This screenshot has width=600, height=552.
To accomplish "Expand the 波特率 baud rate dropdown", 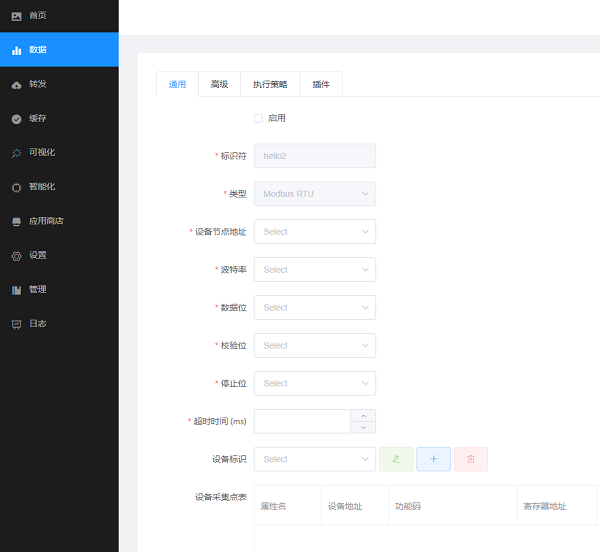I will 314,270.
